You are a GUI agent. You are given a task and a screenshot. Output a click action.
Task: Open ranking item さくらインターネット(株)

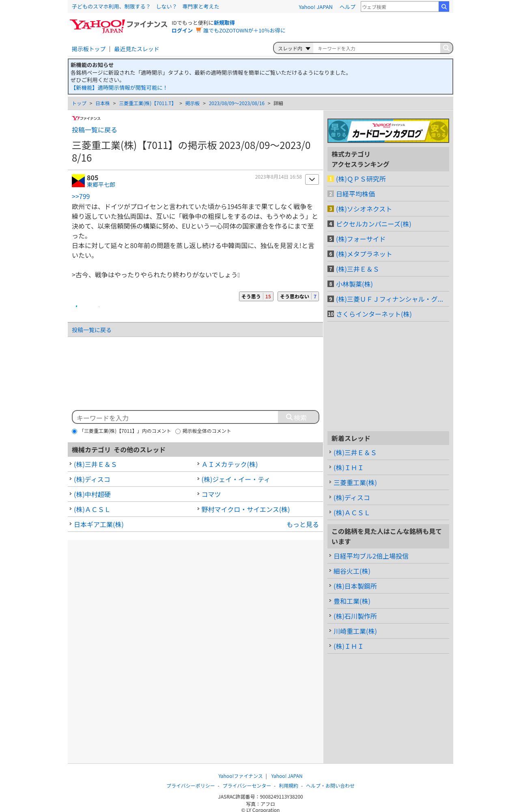tap(374, 314)
